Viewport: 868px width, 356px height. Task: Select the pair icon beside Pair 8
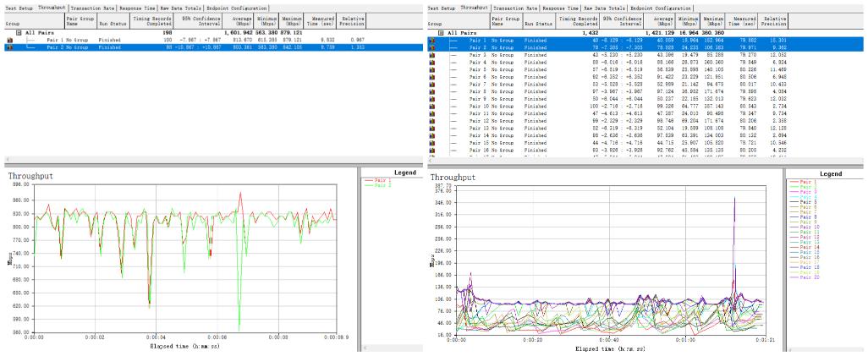pyautogui.click(x=432, y=92)
